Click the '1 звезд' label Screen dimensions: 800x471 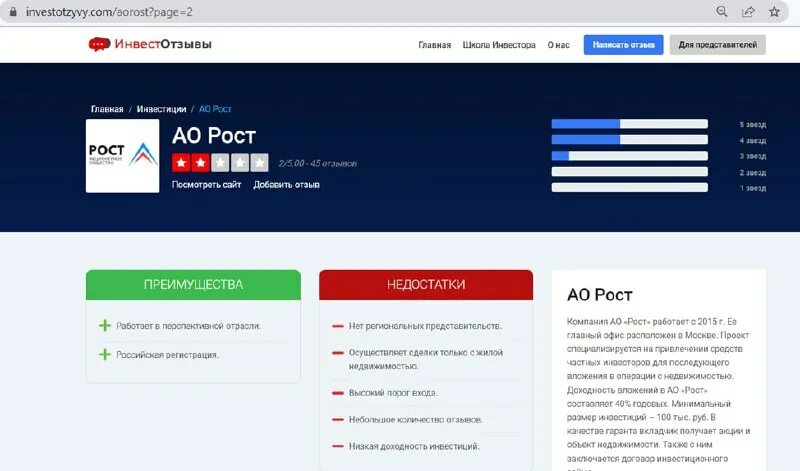[753, 188]
